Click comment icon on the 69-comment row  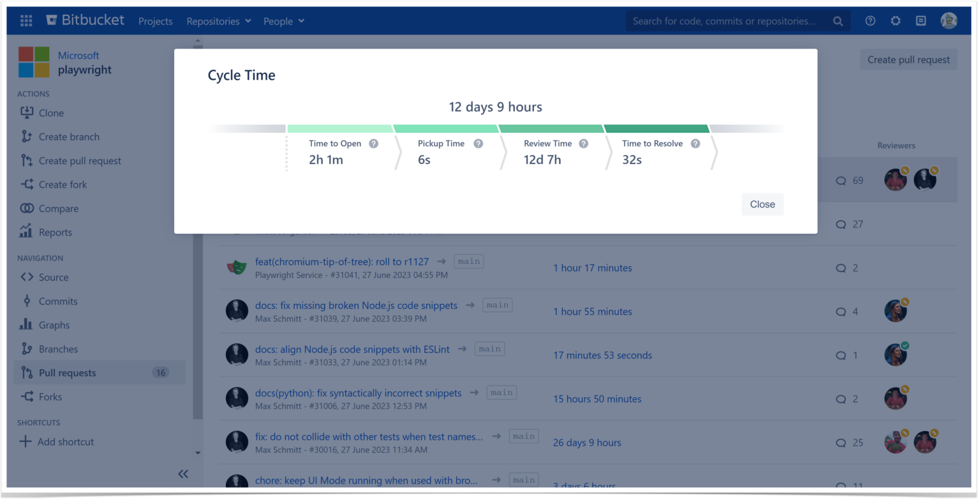(x=841, y=181)
